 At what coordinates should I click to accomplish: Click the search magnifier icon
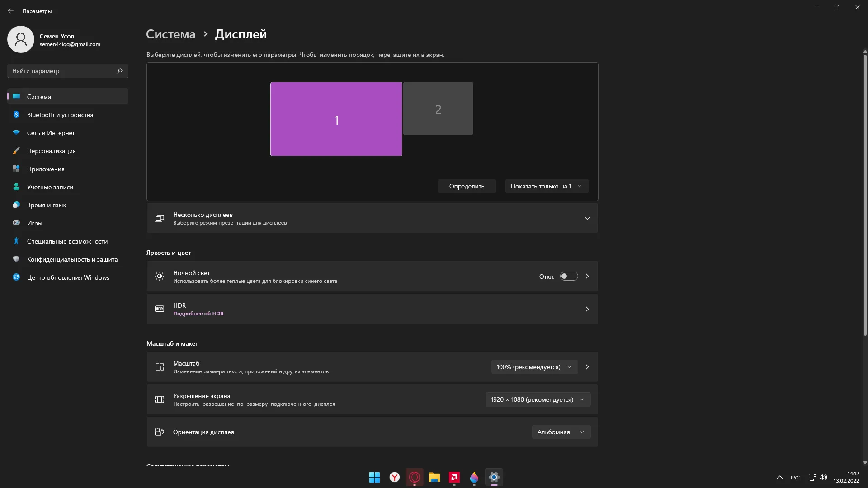pos(120,71)
